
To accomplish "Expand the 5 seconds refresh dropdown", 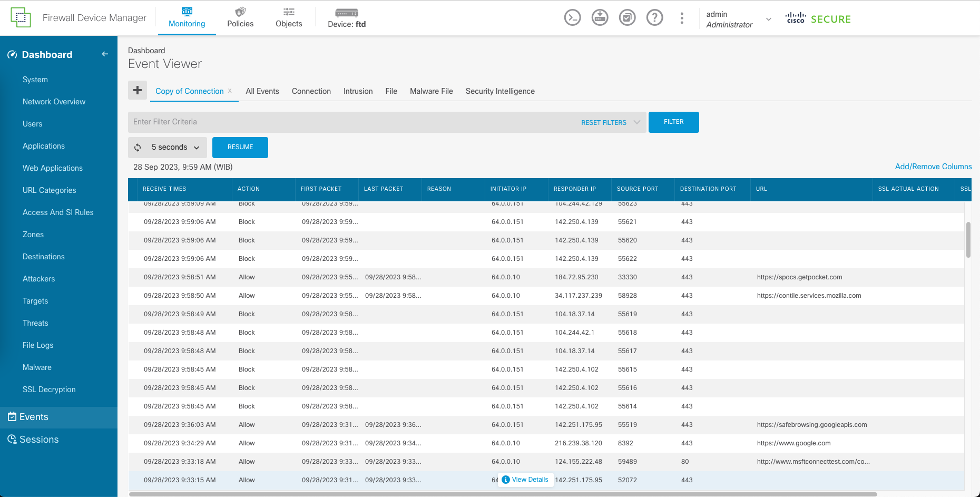I will [x=197, y=148].
